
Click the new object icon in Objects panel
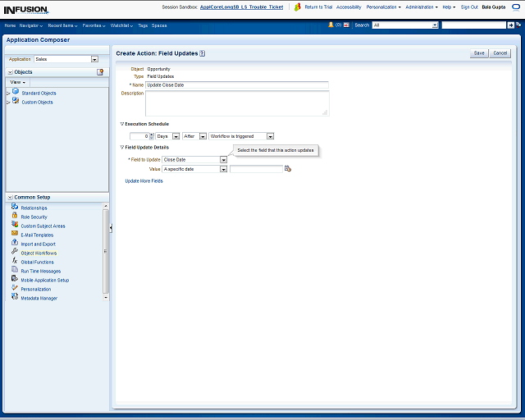point(100,72)
